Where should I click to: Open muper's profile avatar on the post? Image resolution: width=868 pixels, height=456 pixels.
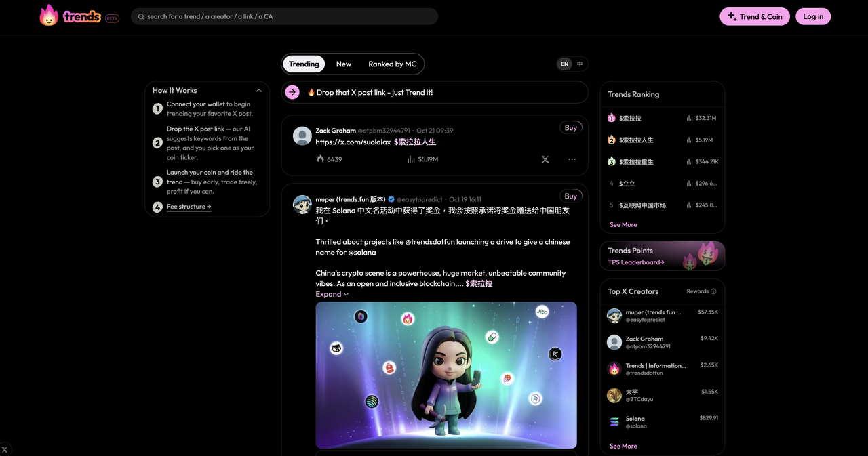302,205
